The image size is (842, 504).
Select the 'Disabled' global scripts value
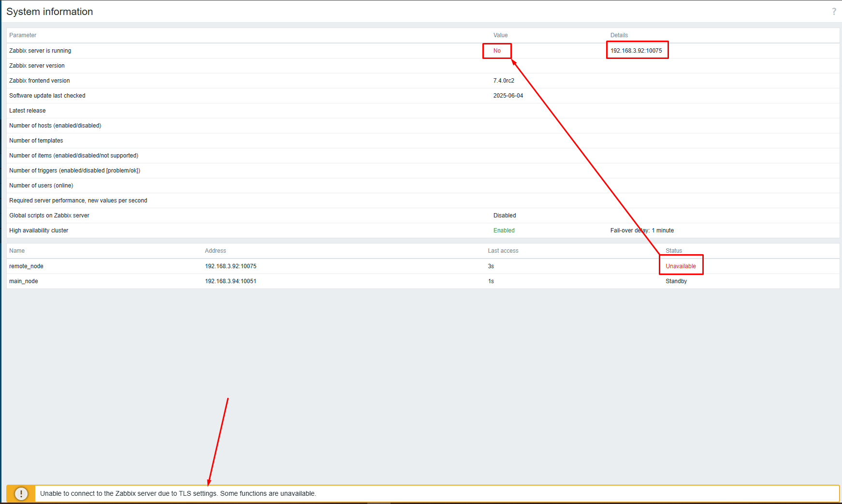point(505,216)
